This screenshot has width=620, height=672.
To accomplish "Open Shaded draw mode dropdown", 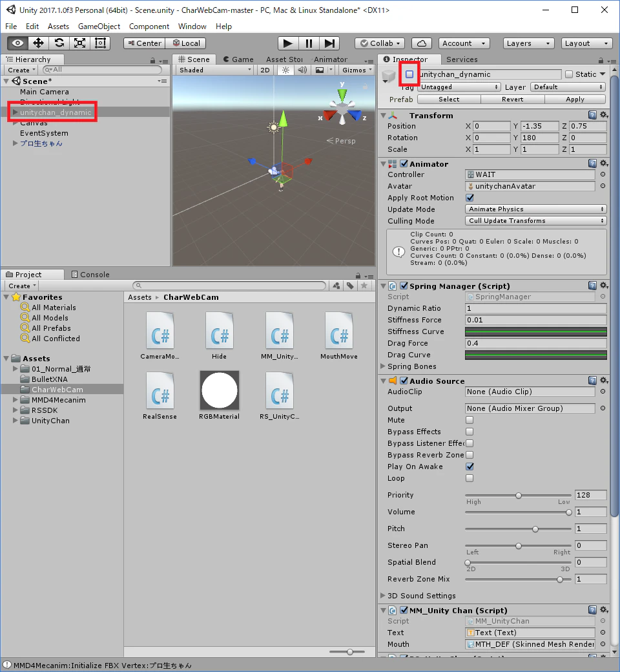I will [214, 70].
